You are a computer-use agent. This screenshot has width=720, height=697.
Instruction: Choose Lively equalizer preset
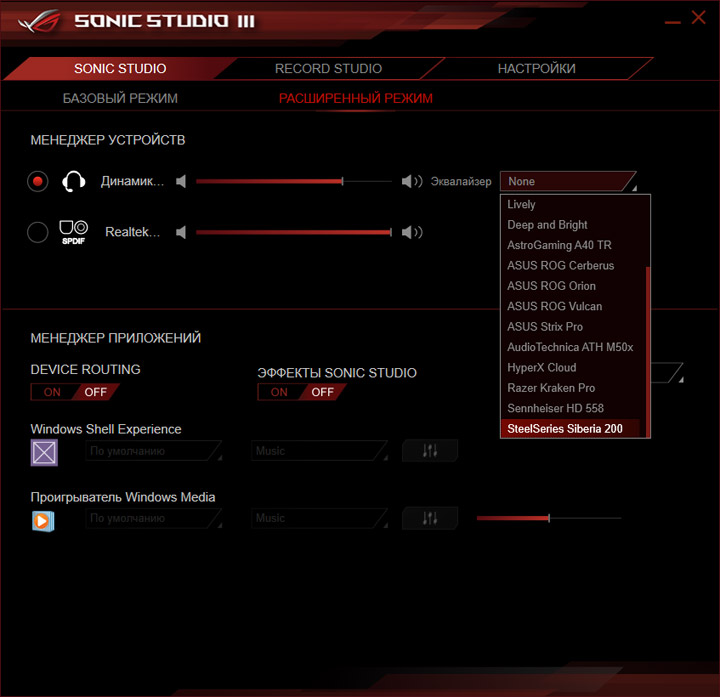pos(574,204)
